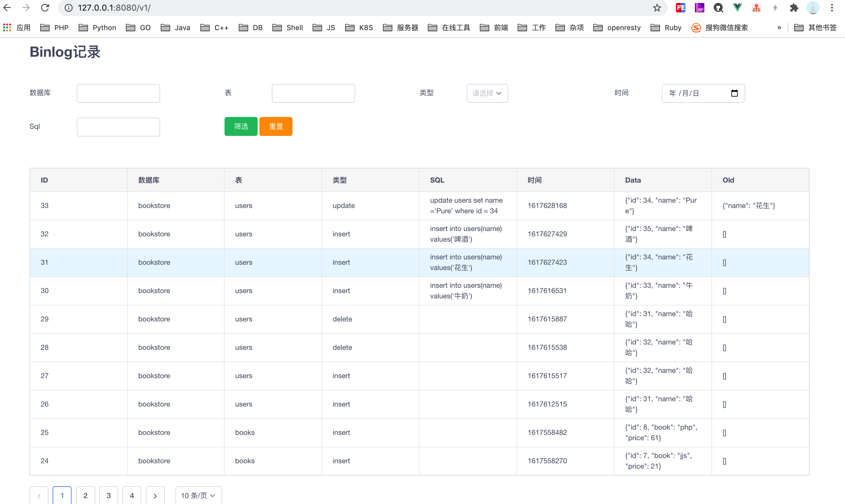Open the 10 条/页 page size dropdown
845x504 pixels.
(x=198, y=495)
